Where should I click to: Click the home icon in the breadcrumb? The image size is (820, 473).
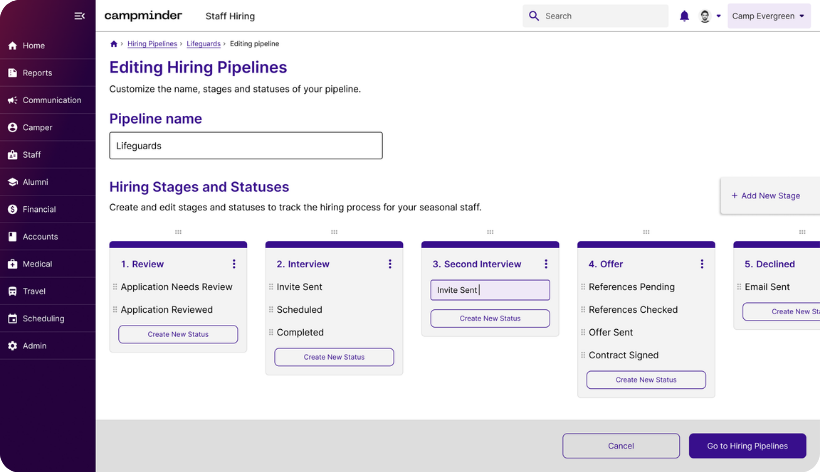(114, 44)
